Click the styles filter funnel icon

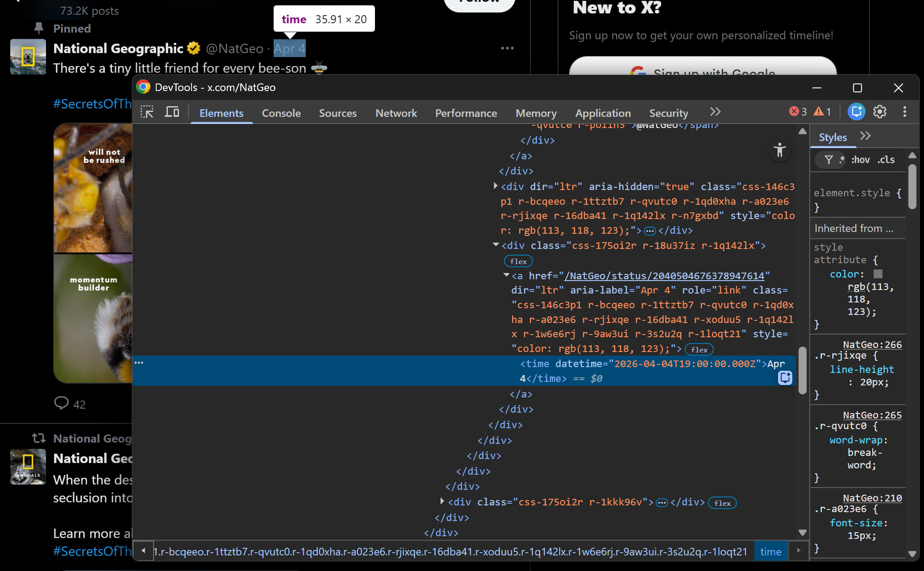click(x=828, y=160)
